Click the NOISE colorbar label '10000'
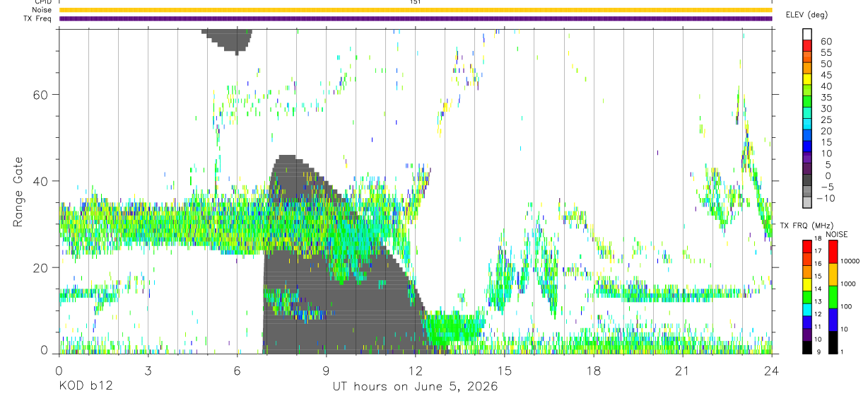The image size is (868, 401). tap(850, 262)
